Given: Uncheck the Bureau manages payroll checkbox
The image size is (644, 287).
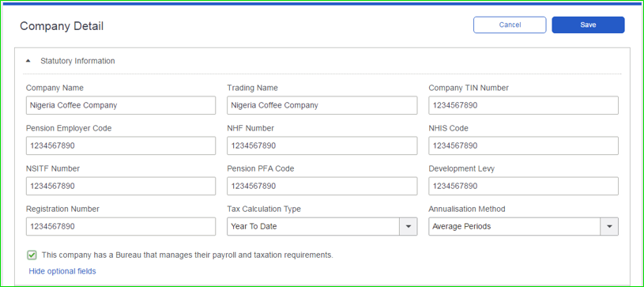Looking at the screenshot, I should click(32, 255).
